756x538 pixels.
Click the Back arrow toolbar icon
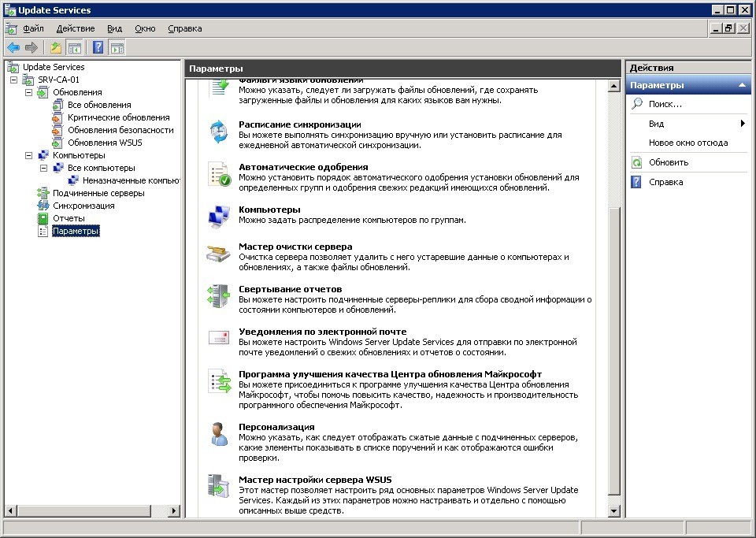coord(13,47)
